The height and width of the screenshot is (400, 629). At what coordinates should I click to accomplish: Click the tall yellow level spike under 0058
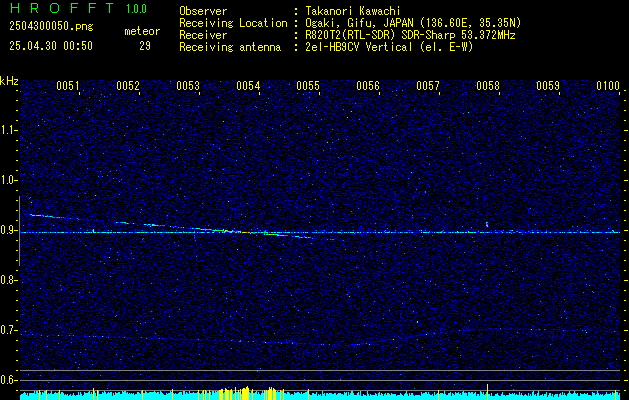[x=487, y=392]
